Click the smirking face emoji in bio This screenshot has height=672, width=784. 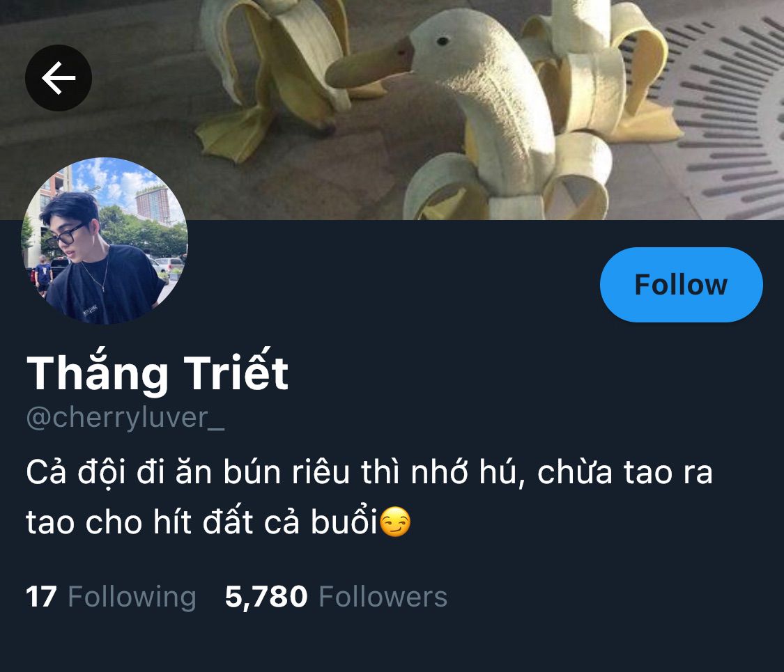pyautogui.click(x=396, y=522)
